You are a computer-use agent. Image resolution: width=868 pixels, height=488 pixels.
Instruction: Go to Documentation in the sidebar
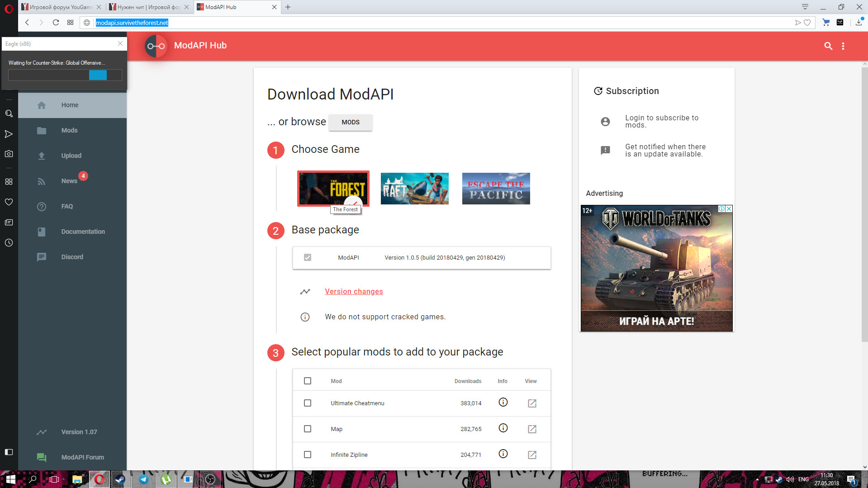pyautogui.click(x=83, y=232)
